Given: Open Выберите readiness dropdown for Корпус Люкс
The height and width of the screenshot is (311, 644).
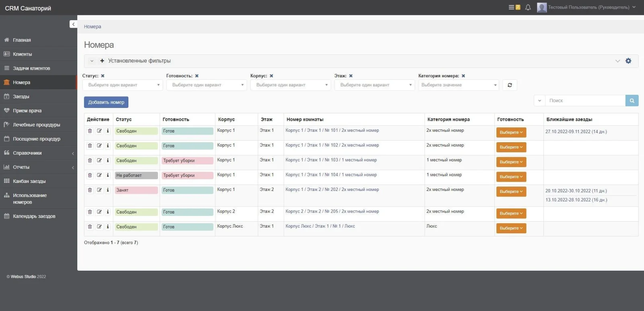Looking at the screenshot, I should tap(511, 228).
